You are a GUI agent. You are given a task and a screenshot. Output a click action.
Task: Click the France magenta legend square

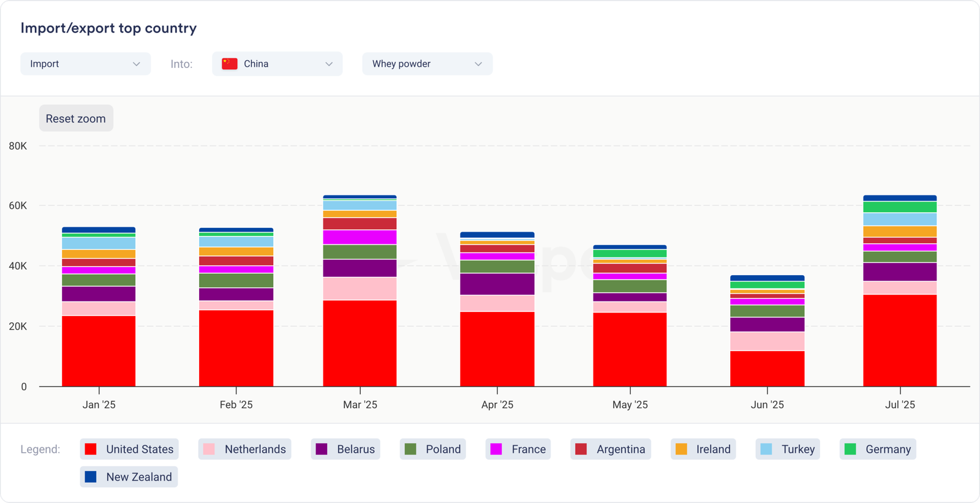click(x=496, y=449)
